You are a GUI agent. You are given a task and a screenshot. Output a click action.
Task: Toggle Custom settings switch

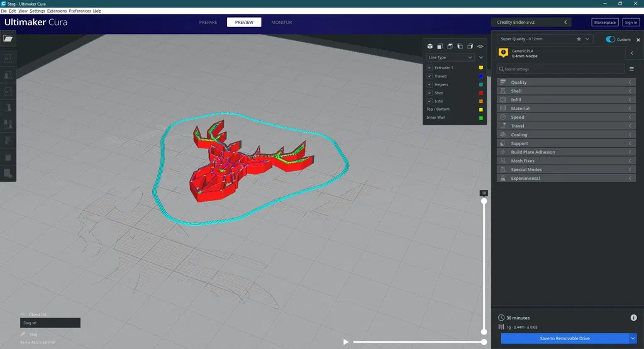[610, 40]
